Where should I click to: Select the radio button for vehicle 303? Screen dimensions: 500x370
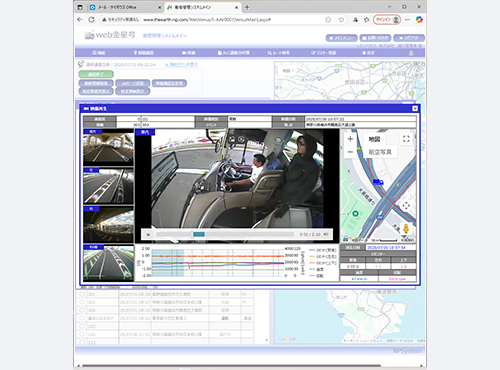point(82,302)
